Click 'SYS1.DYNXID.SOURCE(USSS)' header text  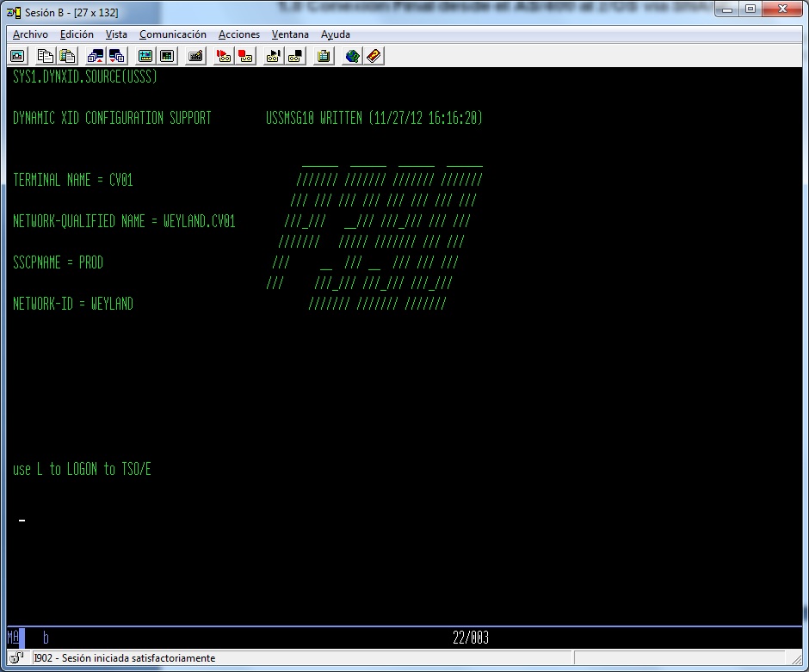click(84, 77)
